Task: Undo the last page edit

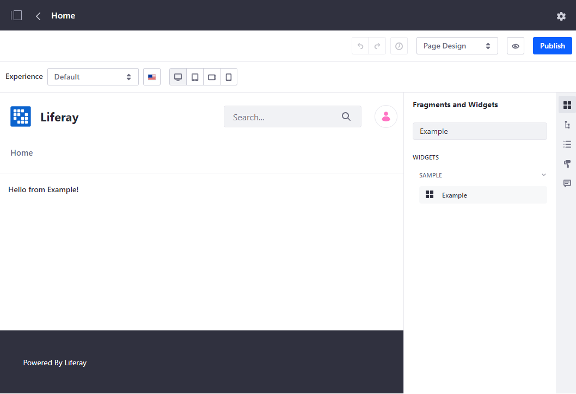Action: click(x=360, y=46)
